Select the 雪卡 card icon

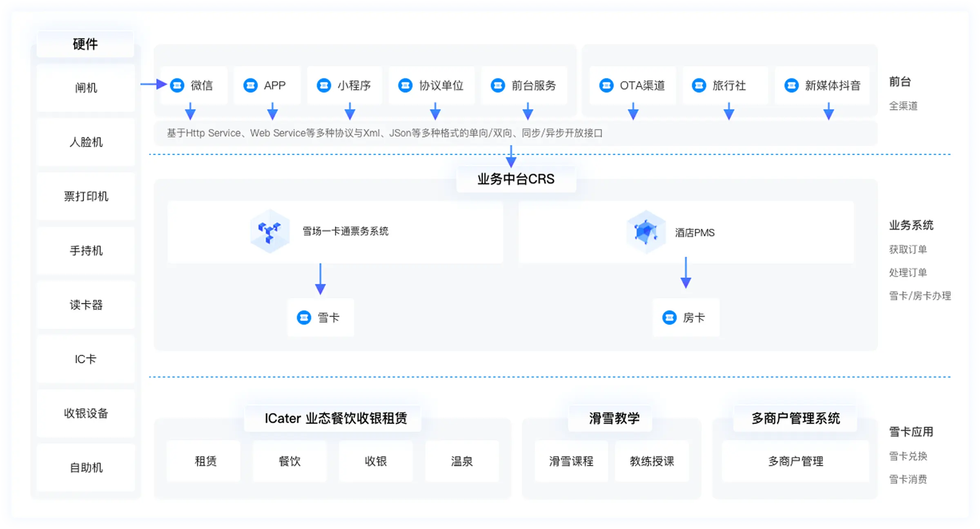point(304,318)
